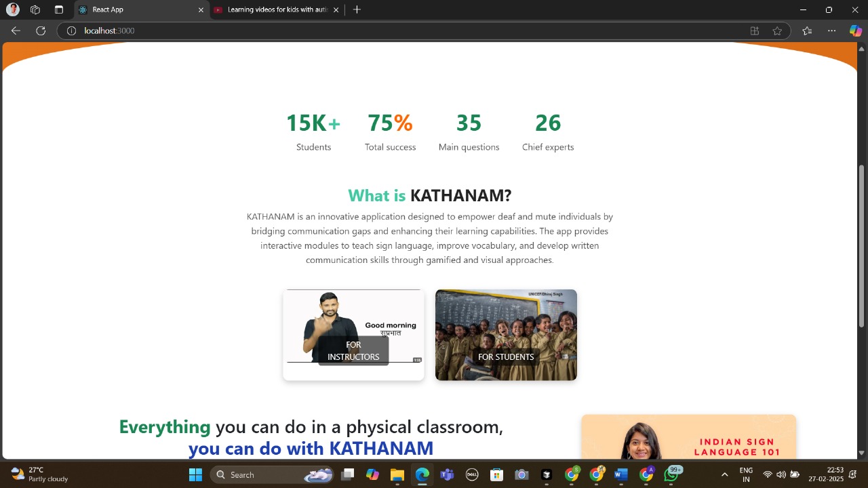Open WhatsApp with 99+ badge
Screen dimensions: 868x488
click(672, 474)
